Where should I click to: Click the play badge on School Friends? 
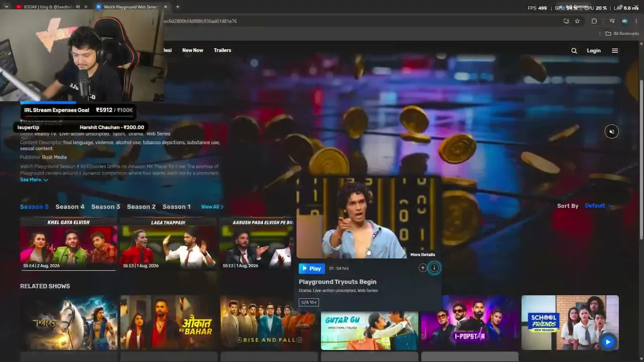coord(608,342)
